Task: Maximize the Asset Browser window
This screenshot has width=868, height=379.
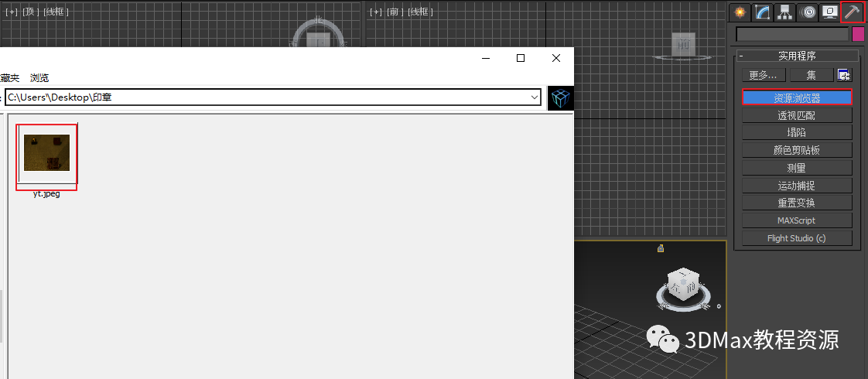Action: pyautogui.click(x=521, y=58)
